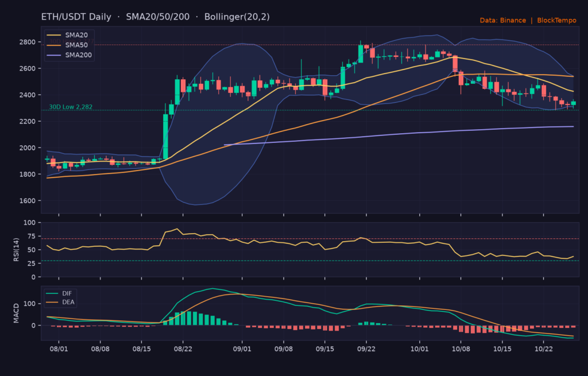Click the 2800 price axis label

click(x=28, y=42)
